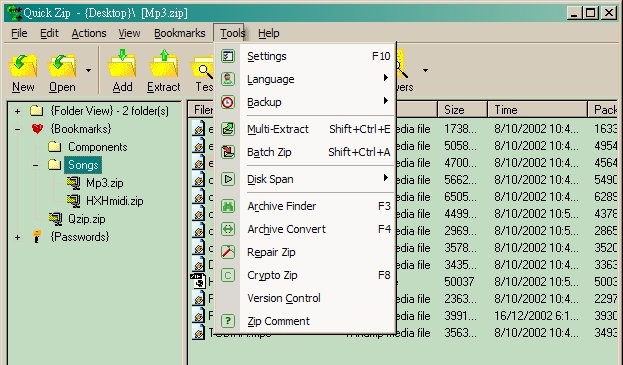Click the row dated 16/12/2002
Image resolution: width=623 pixels, height=365 pixels.
pos(403,316)
